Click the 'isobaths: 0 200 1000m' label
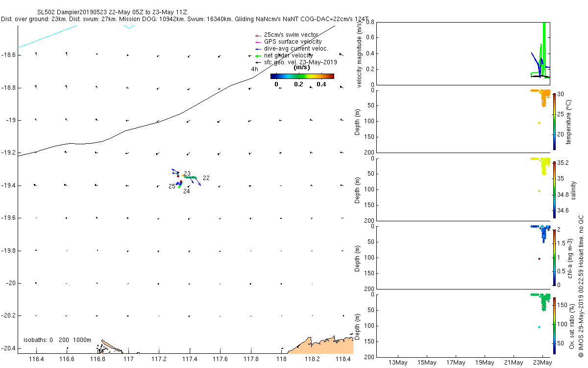 [57, 340]
